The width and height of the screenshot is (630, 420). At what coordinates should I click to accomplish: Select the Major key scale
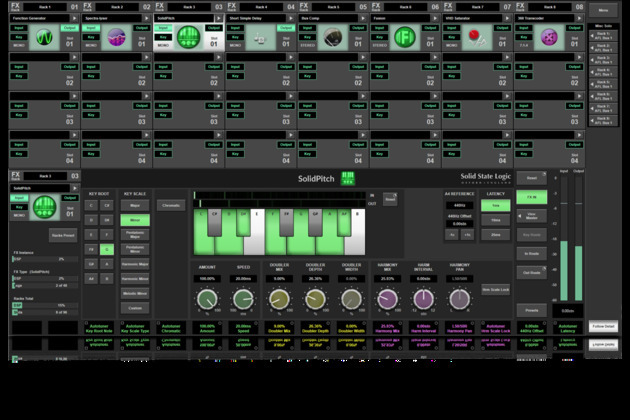tap(135, 205)
